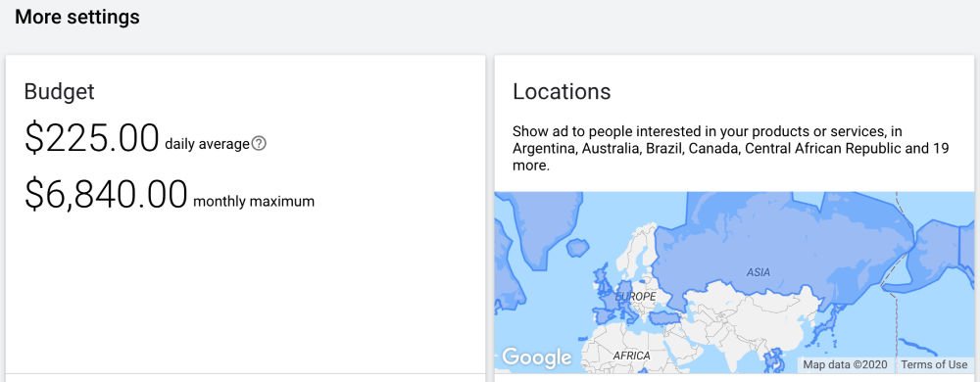Click the AFRICA label on the map
The image size is (980, 382).
click(631, 356)
